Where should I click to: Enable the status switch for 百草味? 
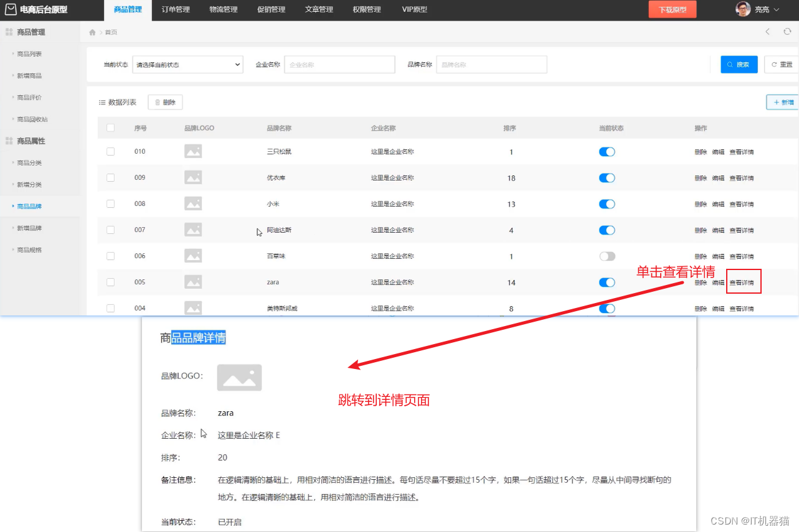(607, 256)
